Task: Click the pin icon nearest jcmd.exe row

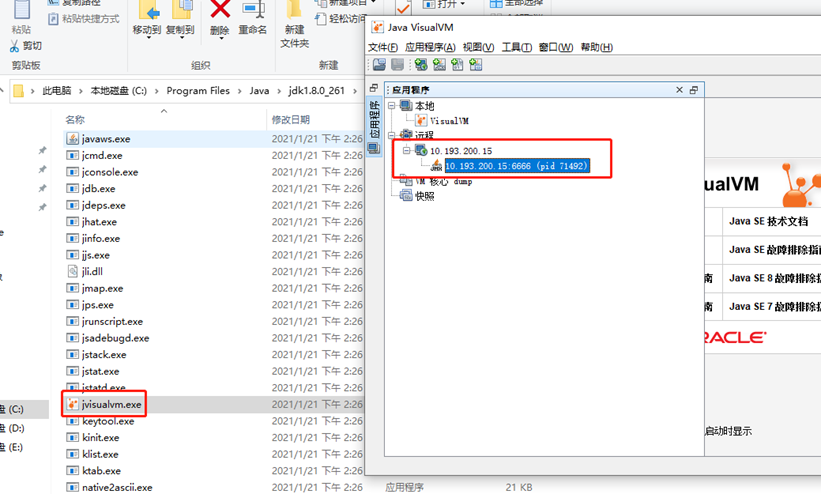Action: click(x=42, y=151)
